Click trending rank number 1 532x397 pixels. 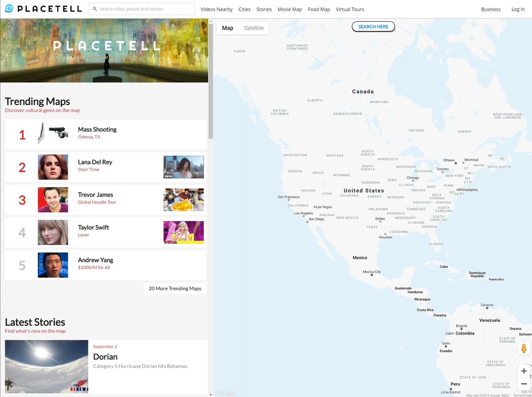click(22, 135)
